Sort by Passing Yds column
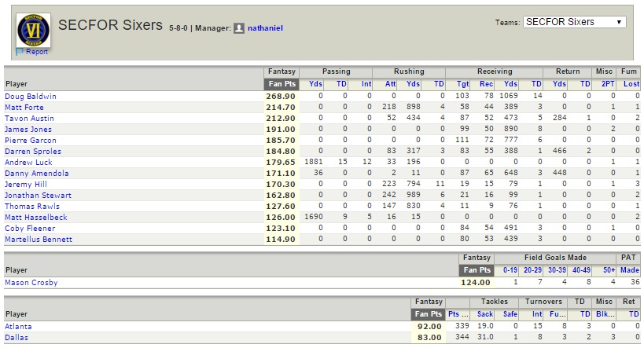Image resolution: width=644 pixels, height=348 pixels. click(315, 84)
